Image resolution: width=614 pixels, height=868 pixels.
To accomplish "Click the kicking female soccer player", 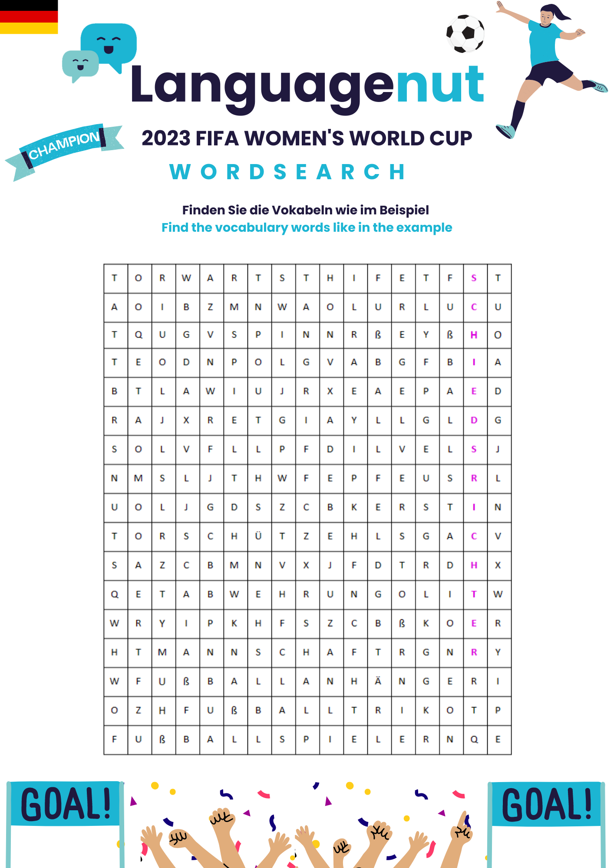I will click(551, 69).
